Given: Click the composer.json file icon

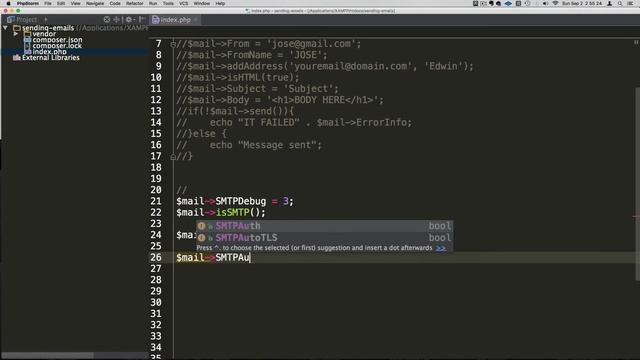Looking at the screenshot, I should click(27, 40).
